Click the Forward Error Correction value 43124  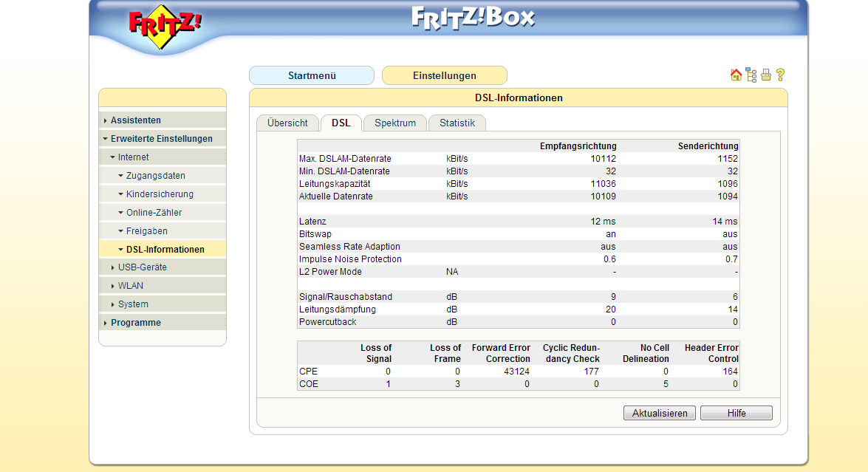[x=516, y=372]
